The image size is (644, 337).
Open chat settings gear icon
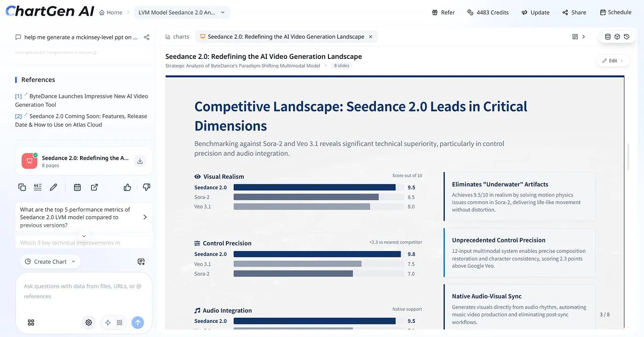[x=89, y=322]
